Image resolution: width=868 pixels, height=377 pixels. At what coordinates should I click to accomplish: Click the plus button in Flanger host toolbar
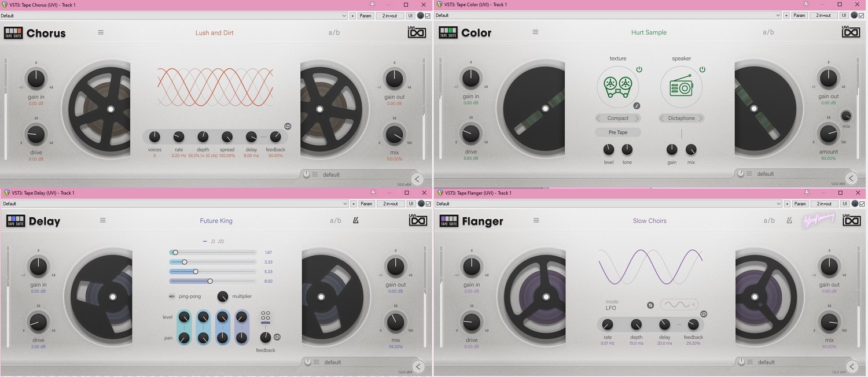[786, 204]
